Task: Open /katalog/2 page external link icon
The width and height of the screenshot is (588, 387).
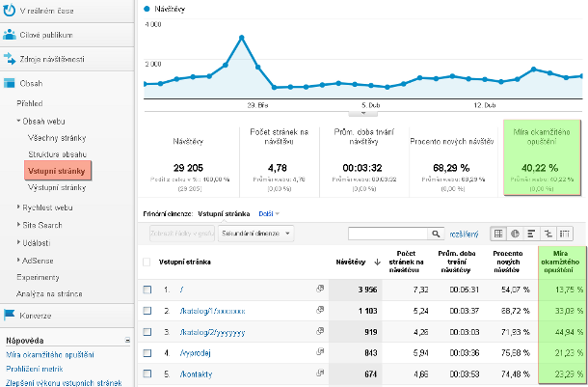Action: click(x=320, y=331)
